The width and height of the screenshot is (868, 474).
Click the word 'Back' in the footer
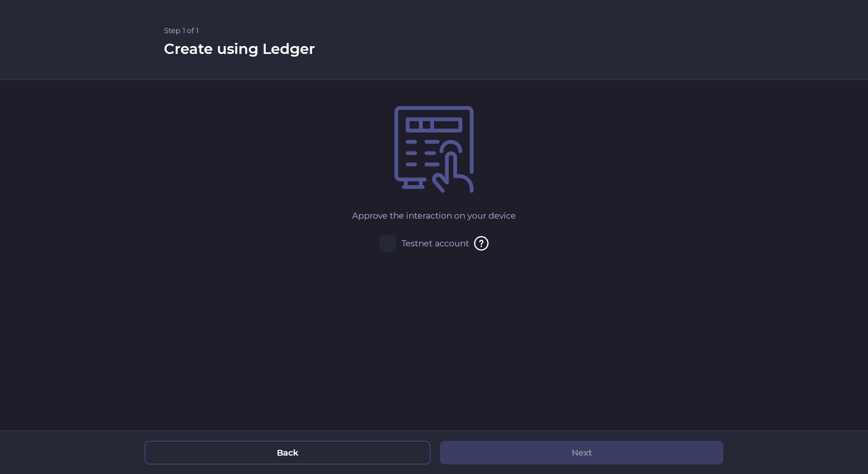(x=288, y=453)
